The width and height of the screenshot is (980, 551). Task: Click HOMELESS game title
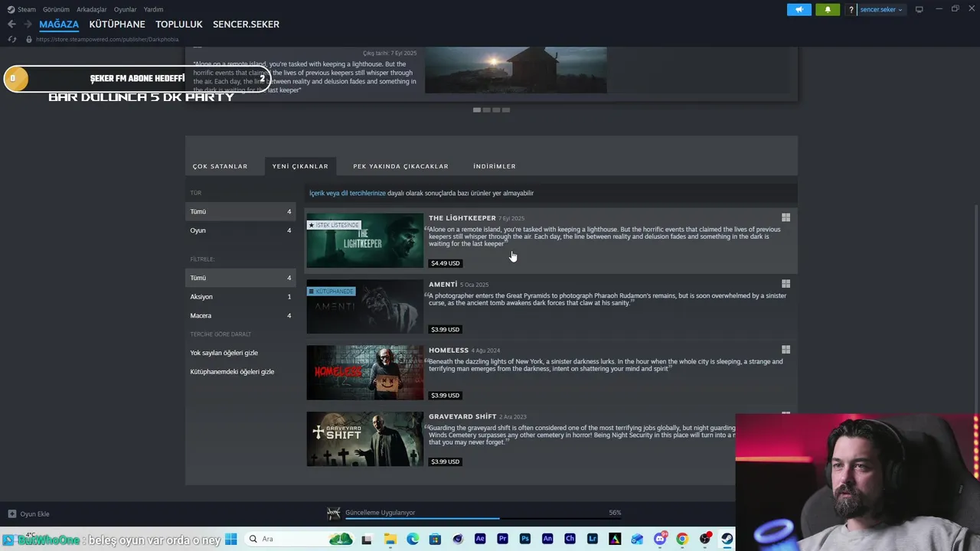[x=449, y=350]
